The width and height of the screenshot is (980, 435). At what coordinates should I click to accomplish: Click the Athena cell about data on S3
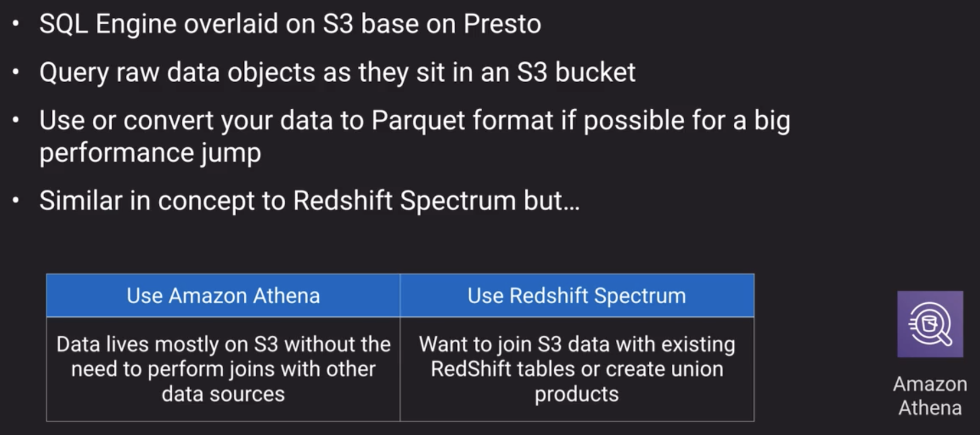click(x=223, y=369)
